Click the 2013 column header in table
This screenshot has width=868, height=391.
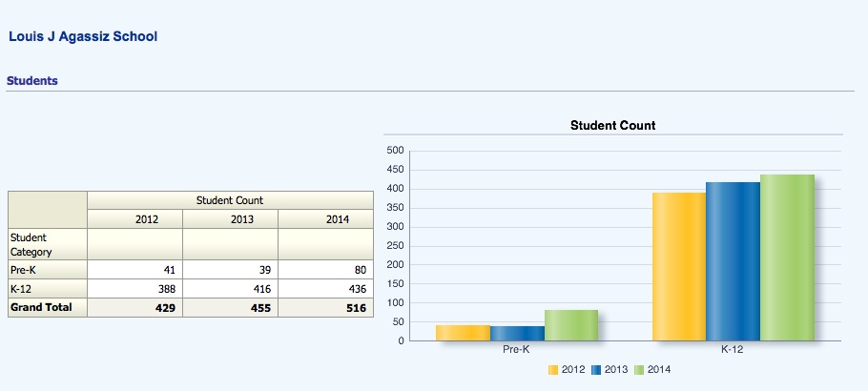242,219
